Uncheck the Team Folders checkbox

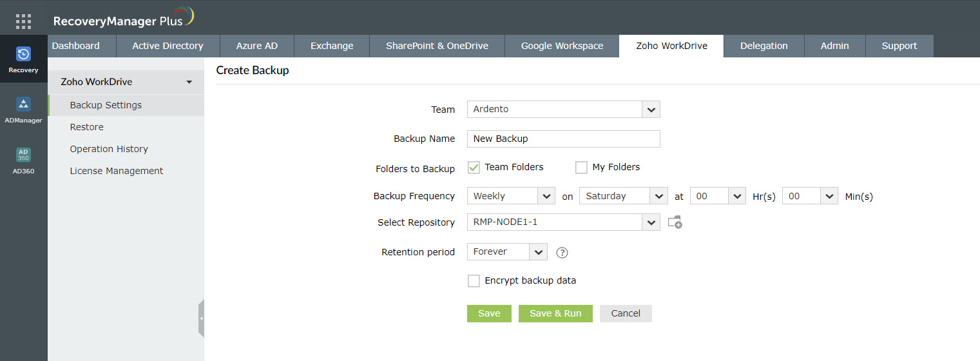point(474,168)
